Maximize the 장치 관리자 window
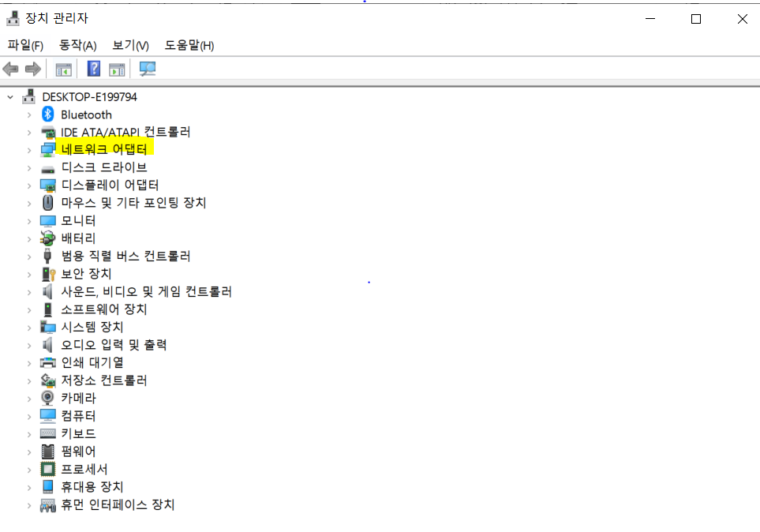The height and width of the screenshot is (532, 760). click(x=696, y=19)
